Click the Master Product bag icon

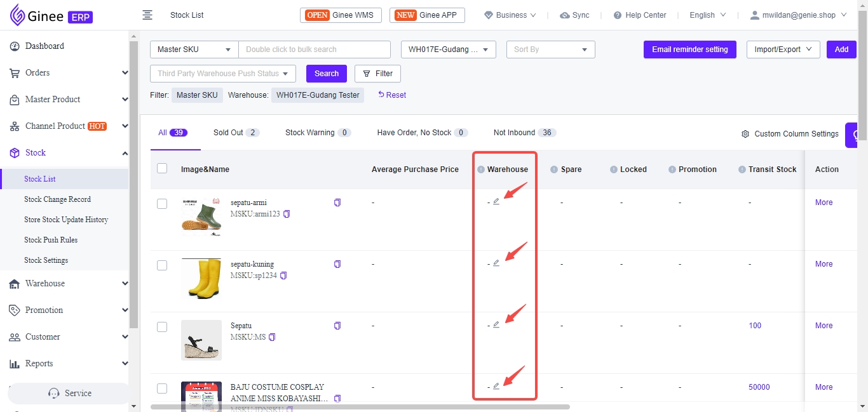(x=14, y=100)
